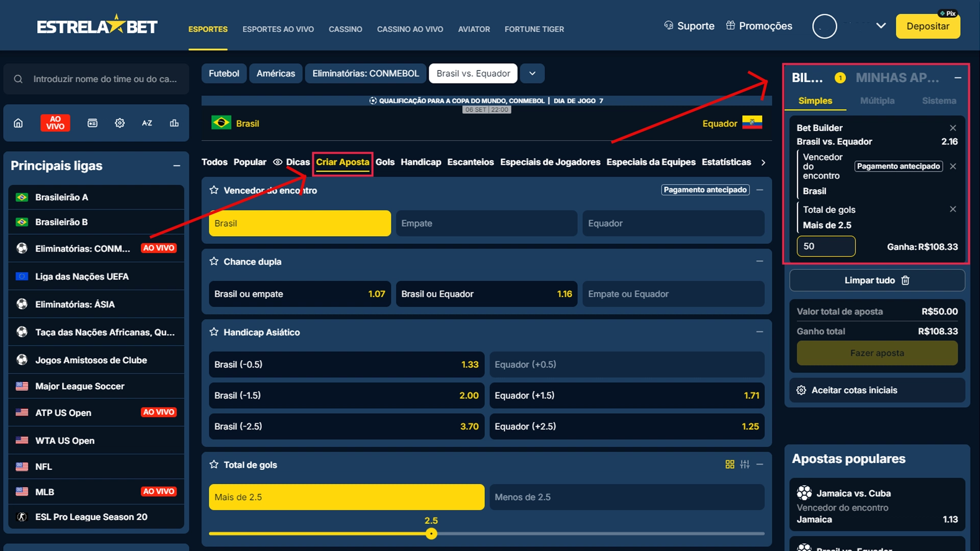Open the MINHAS AP... bet slip tab
This screenshot has height=551, width=980.
pos(897,78)
